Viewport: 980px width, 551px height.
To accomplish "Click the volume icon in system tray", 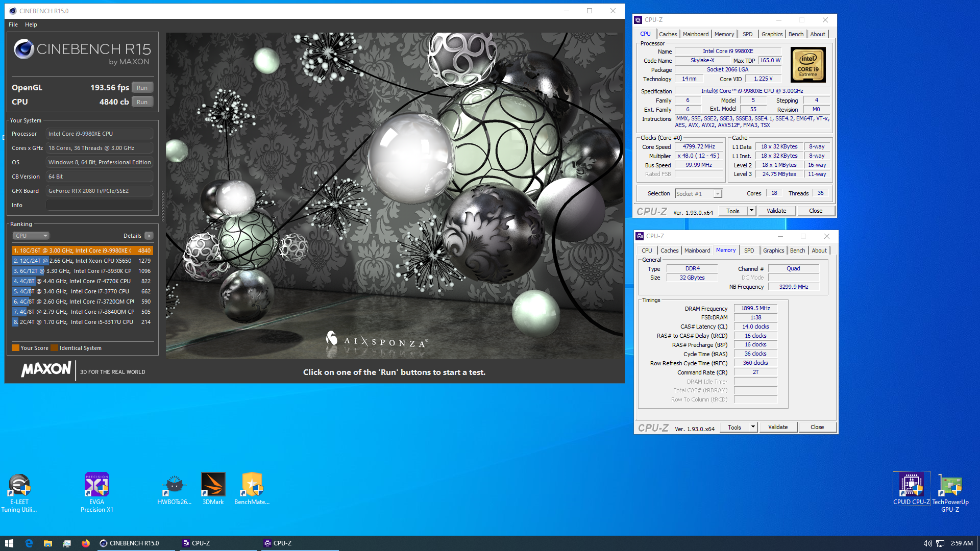I will tap(927, 543).
